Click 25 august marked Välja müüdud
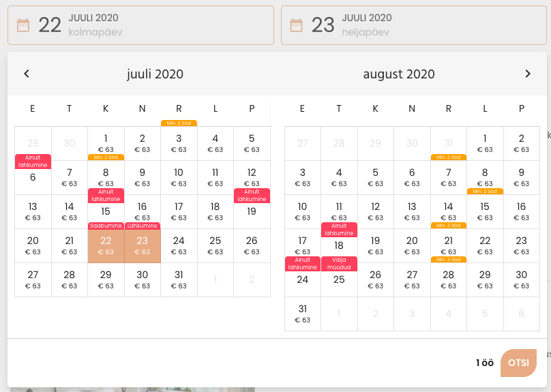The image size is (551, 392). coord(339,280)
